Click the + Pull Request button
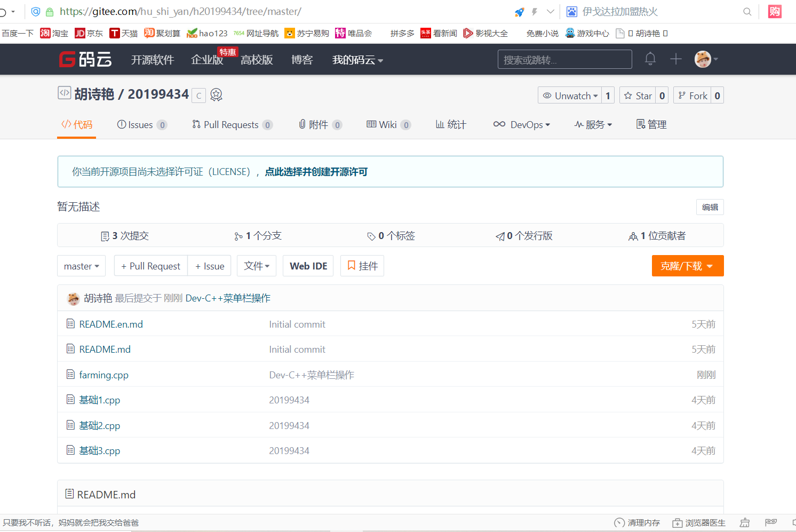Viewport: 796px width, 532px height. pos(150,266)
